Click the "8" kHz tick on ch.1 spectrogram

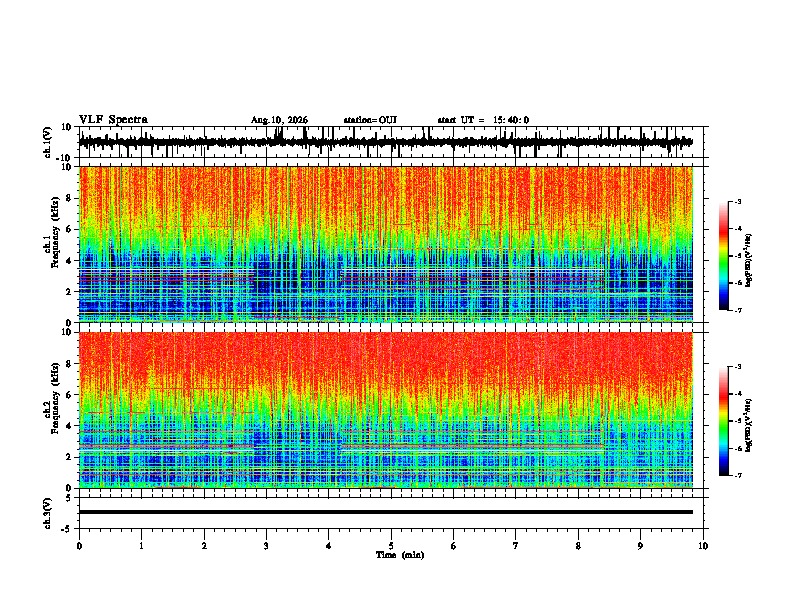[x=70, y=198]
